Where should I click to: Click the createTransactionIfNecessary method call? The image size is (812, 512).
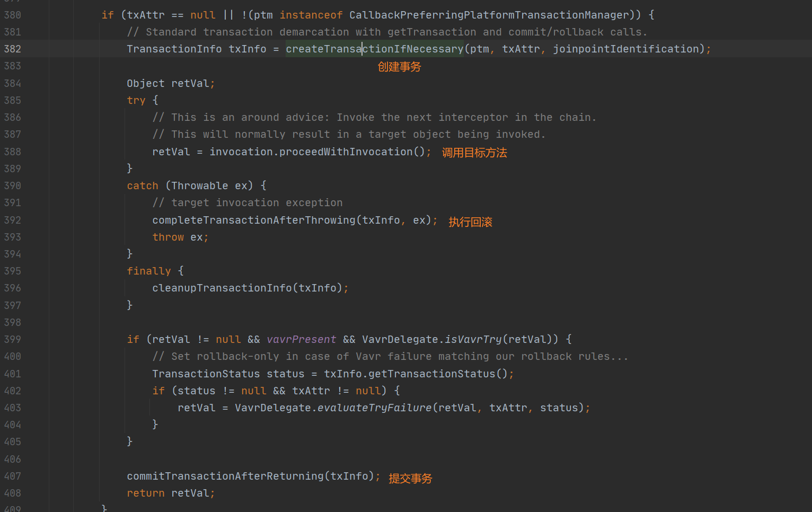point(375,49)
